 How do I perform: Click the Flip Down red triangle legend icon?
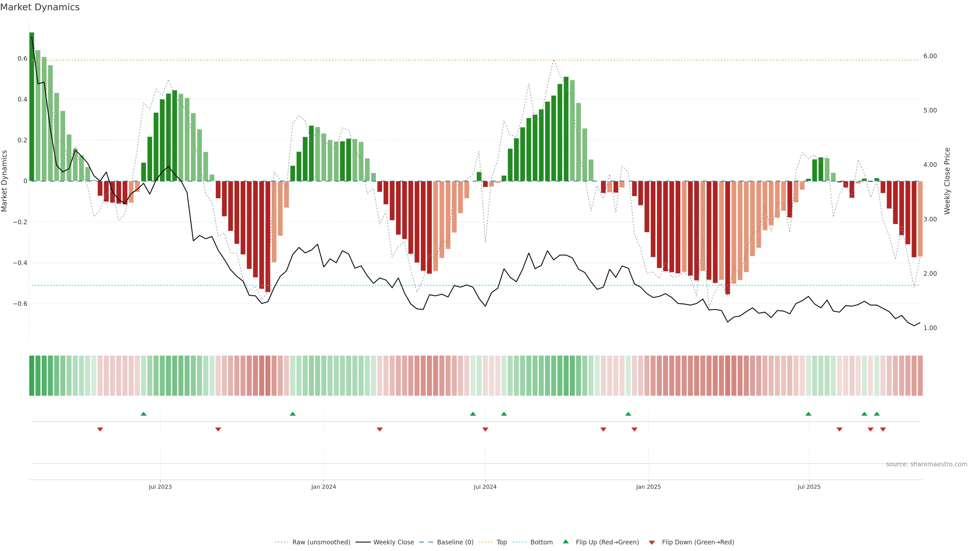pyautogui.click(x=652, y=543)
